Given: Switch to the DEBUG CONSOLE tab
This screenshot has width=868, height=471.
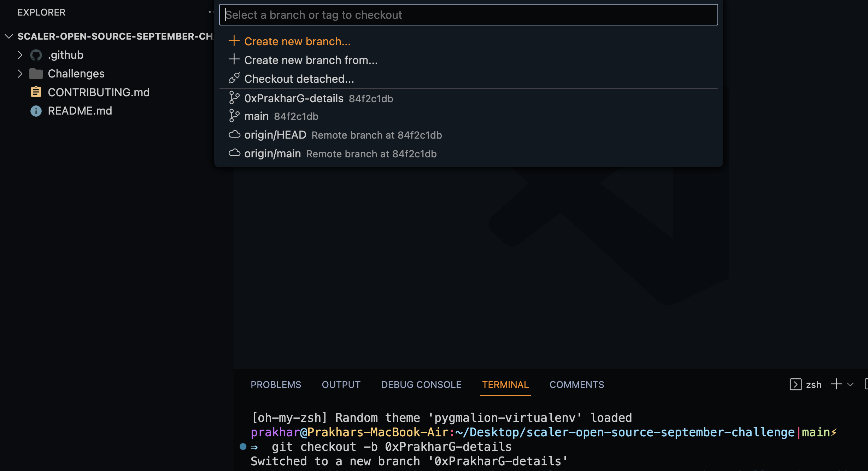Looking at the screenshot, I should (421, 384).
